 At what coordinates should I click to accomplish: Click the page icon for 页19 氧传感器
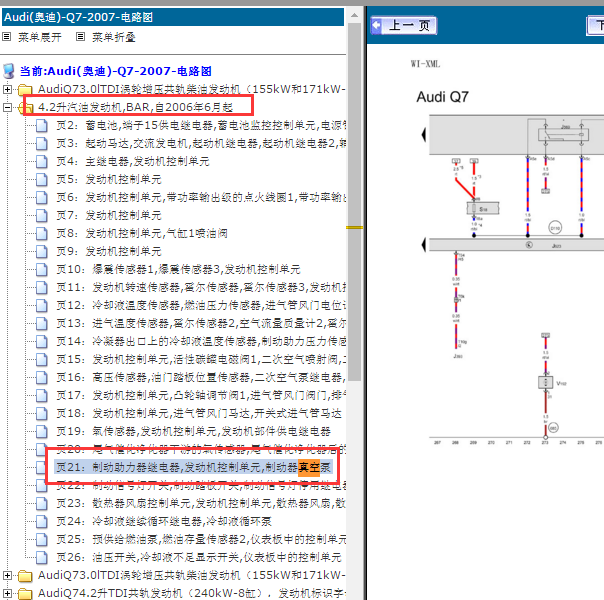(42, 432)
